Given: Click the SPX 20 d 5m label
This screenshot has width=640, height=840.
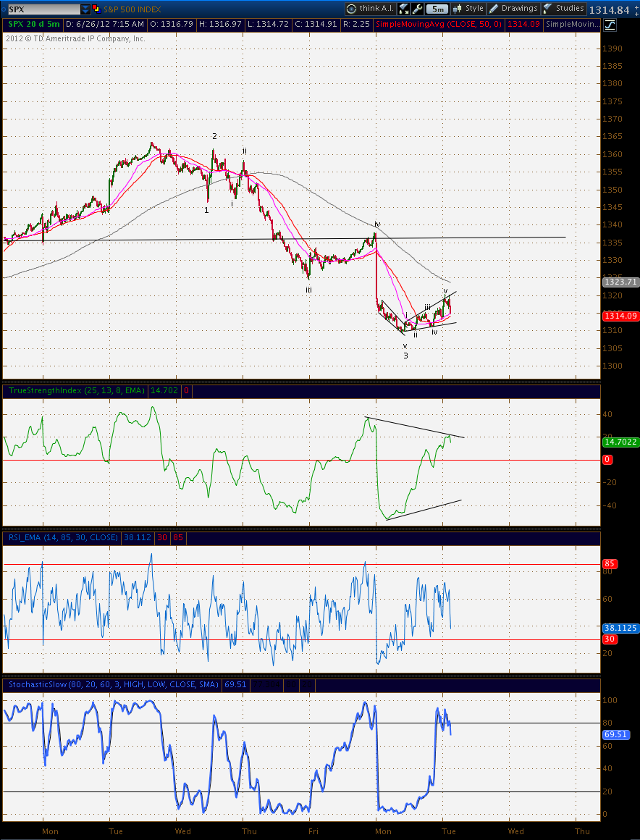Looking at the screenshot, I should [33, 24].
